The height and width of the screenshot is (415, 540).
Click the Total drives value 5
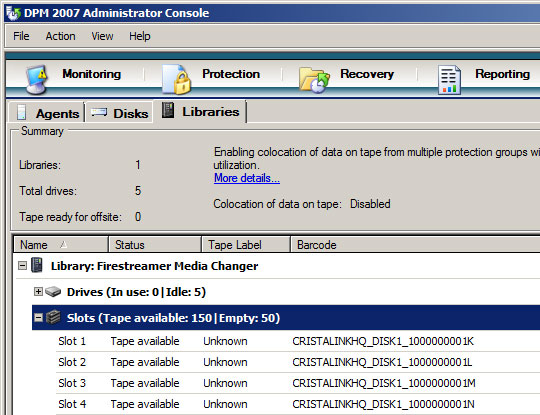tap(138, 190)
